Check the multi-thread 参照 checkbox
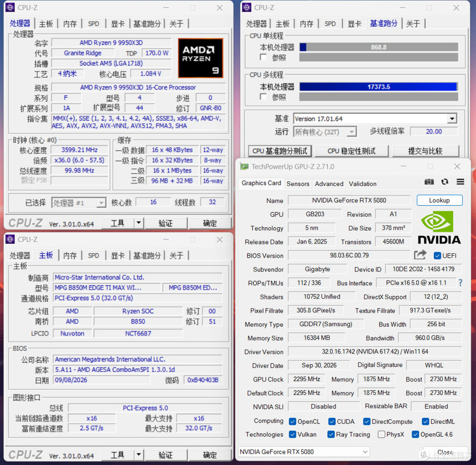The height and width of the screenshot is (465, 476). pos(263,96)
